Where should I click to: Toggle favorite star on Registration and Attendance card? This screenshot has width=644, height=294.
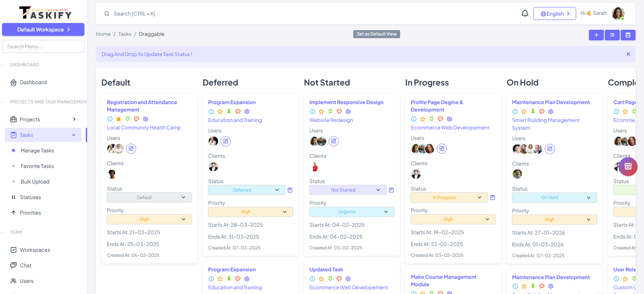click(119, 119)
